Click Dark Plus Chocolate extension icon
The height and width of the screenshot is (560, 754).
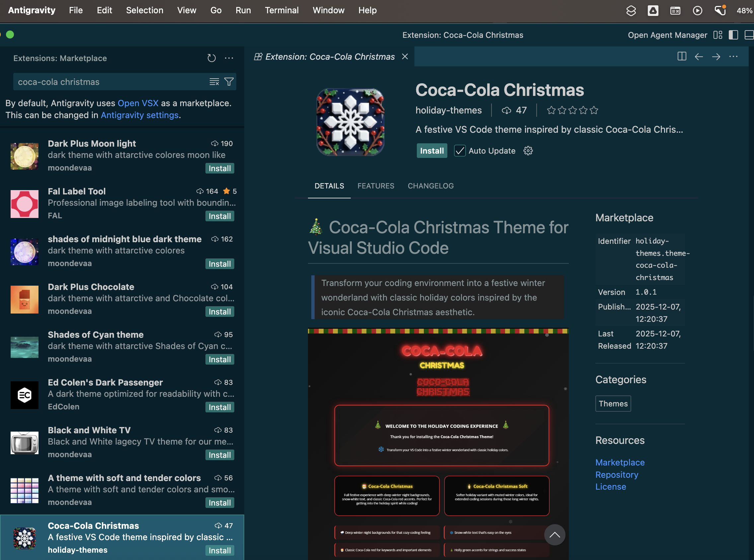25,299
